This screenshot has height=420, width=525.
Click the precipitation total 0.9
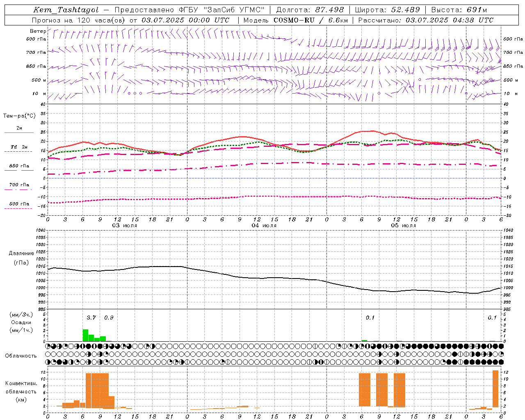coord(109,317)
